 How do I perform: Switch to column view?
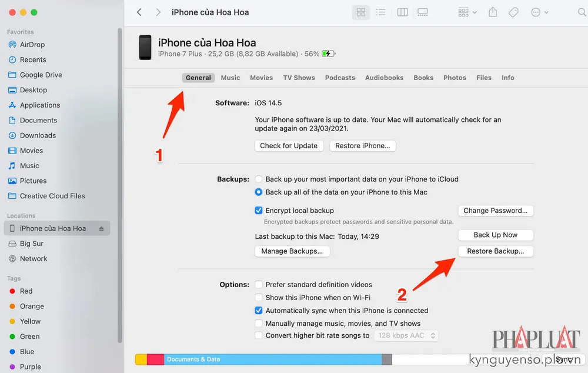pyautogui.click(x=402, y=12)
